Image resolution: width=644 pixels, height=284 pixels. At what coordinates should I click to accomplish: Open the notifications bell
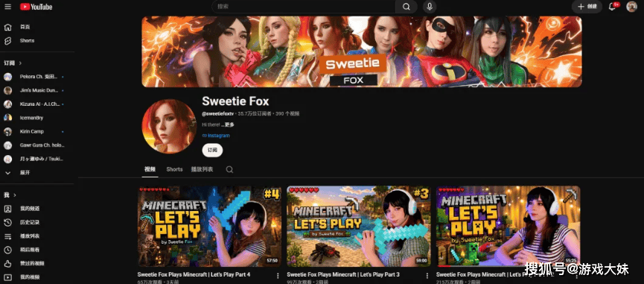pyautogui.click(x=612, y=7)
